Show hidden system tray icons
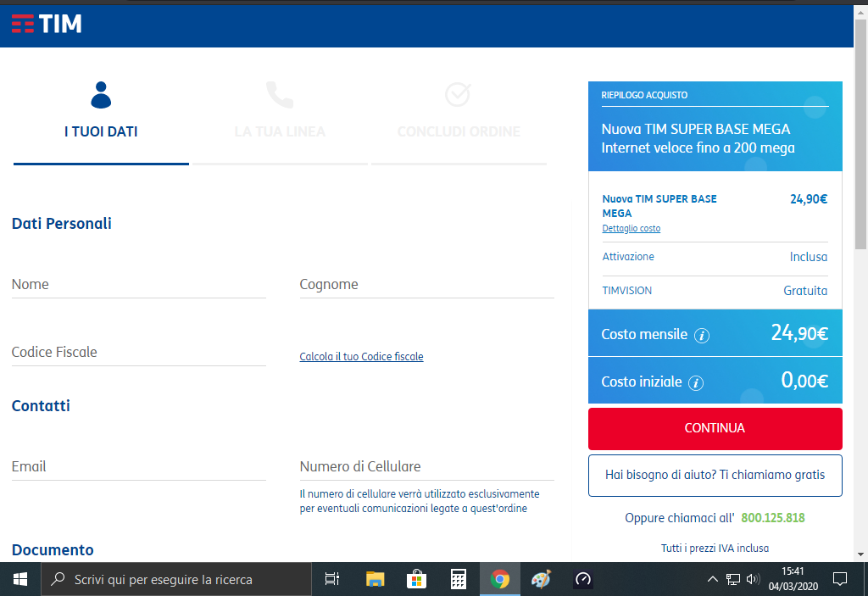Viewport: 868px width, 596px height. (x=712, y=579)
